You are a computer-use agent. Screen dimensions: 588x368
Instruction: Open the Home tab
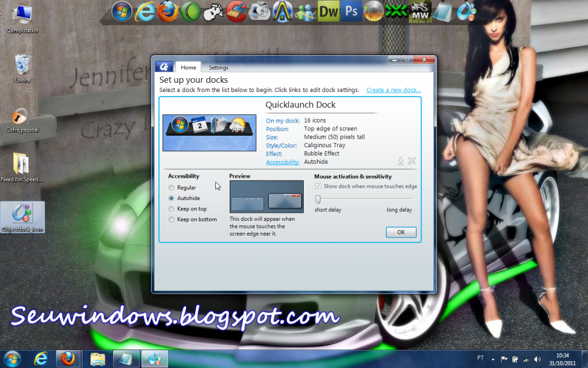click(188, 68)
